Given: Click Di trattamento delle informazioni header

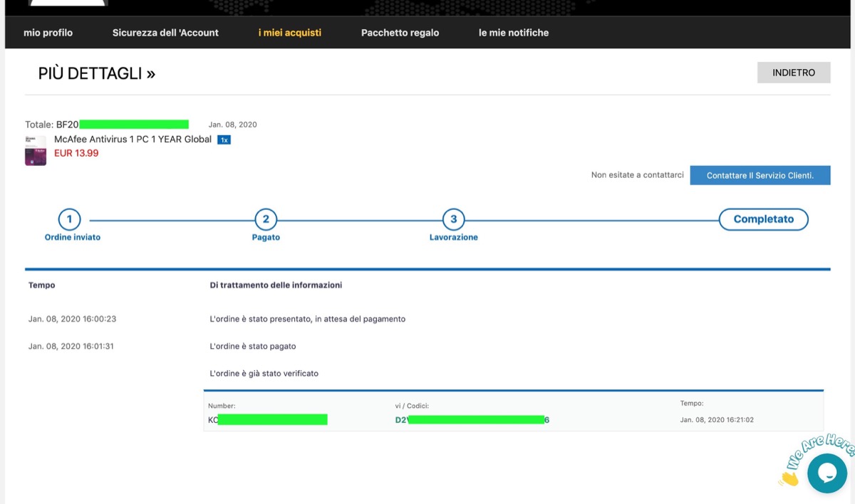Looking at the screenshot, I should 276,285.
